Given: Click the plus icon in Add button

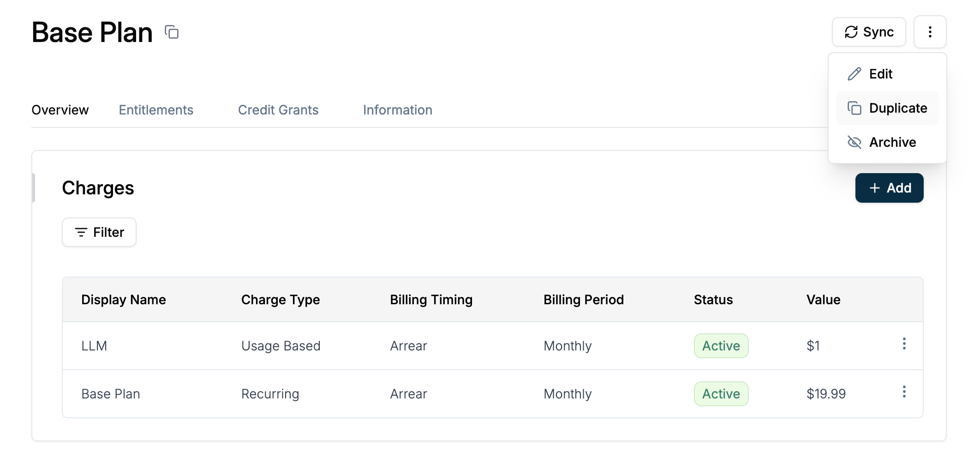Looking at the screenshot, I should (874, 188).
